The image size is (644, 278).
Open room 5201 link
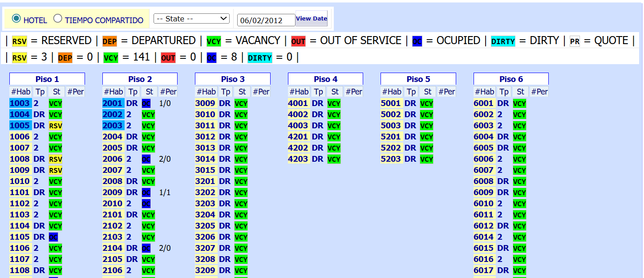(x=391, y=137)
